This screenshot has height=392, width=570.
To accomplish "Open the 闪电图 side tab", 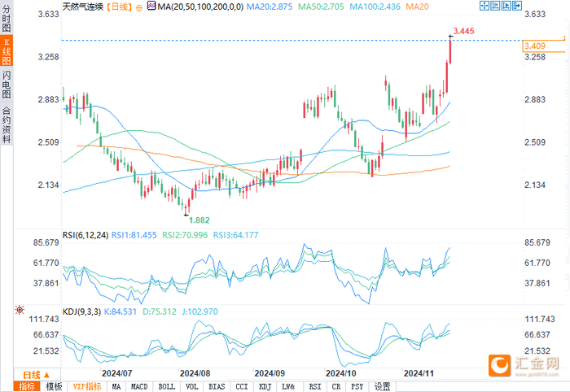I will coord(7,85).
